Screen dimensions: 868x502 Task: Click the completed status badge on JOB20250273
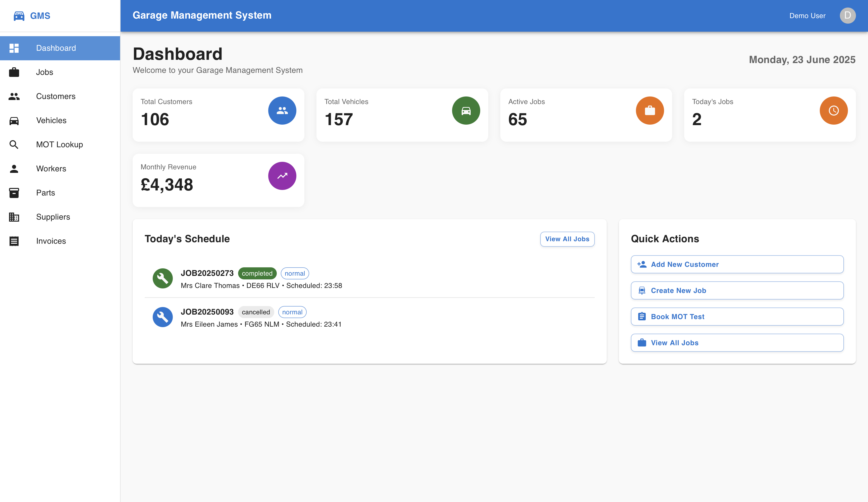coord(257,273)
